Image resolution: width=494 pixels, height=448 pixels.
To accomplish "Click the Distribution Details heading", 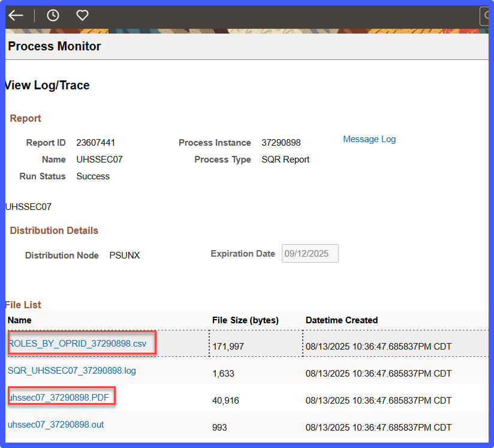I will [x=53, y=230].
